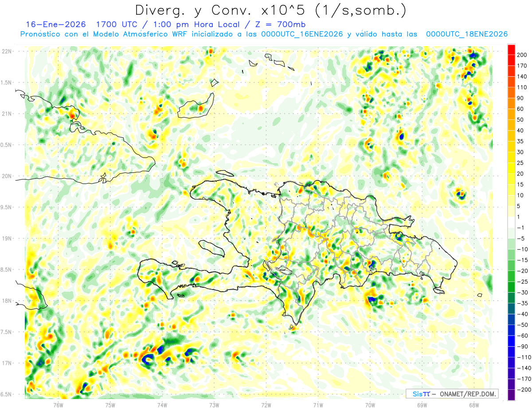Pick the orange color bar segment between 60 and 90
Viewport: 532px width, 411px height.
tap(512, 104)
